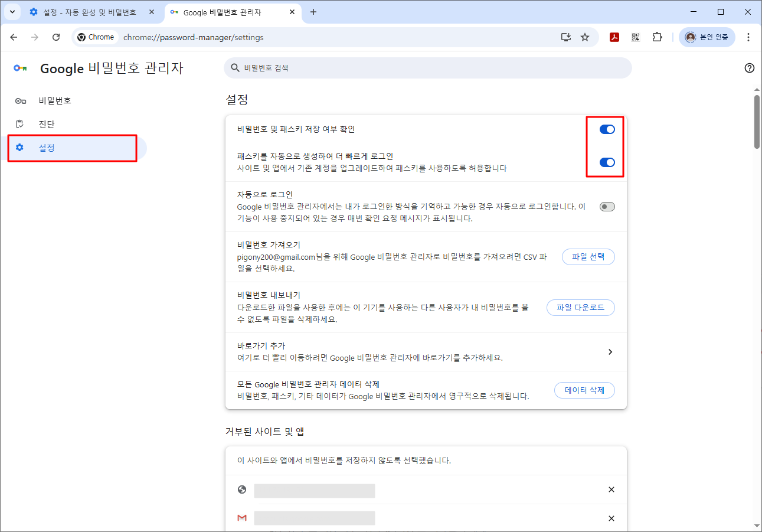The image size is (762, 532).
Task: Click the 거부된 사이트 및 앱 heading
Action: coord(264,432)
